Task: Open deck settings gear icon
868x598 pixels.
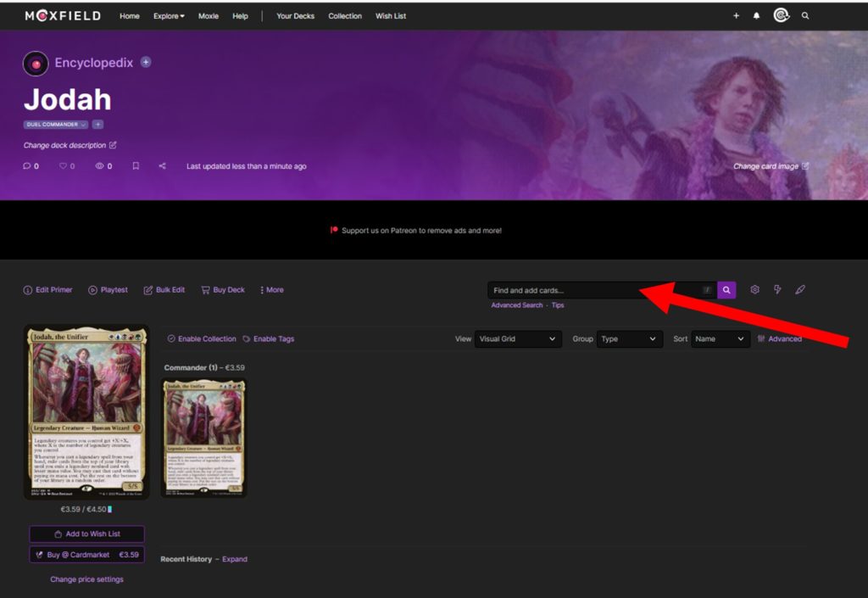Action: click(x=754, y=289)
